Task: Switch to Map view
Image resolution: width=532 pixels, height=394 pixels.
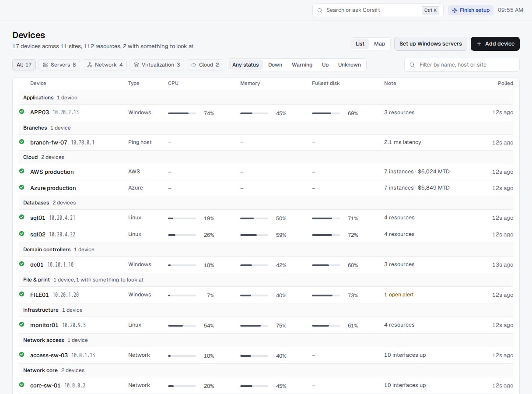Action: click(379, 44)
